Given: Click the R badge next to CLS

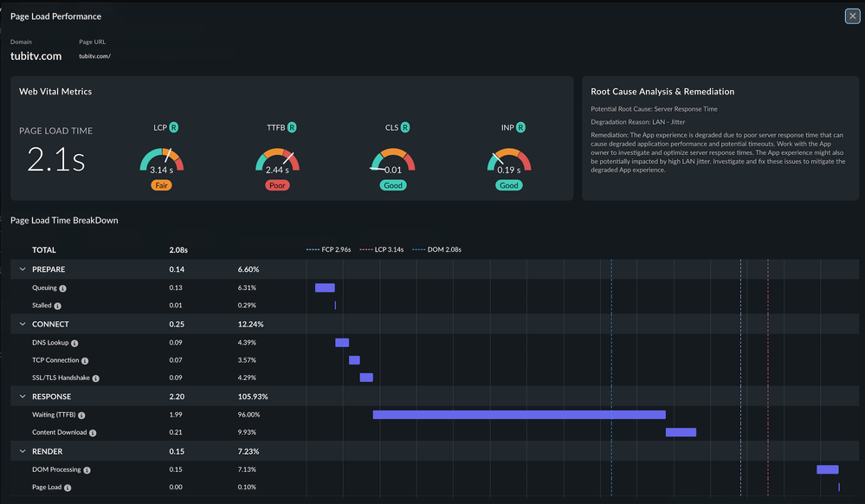Looking at the screenshot, I should 405,127.
